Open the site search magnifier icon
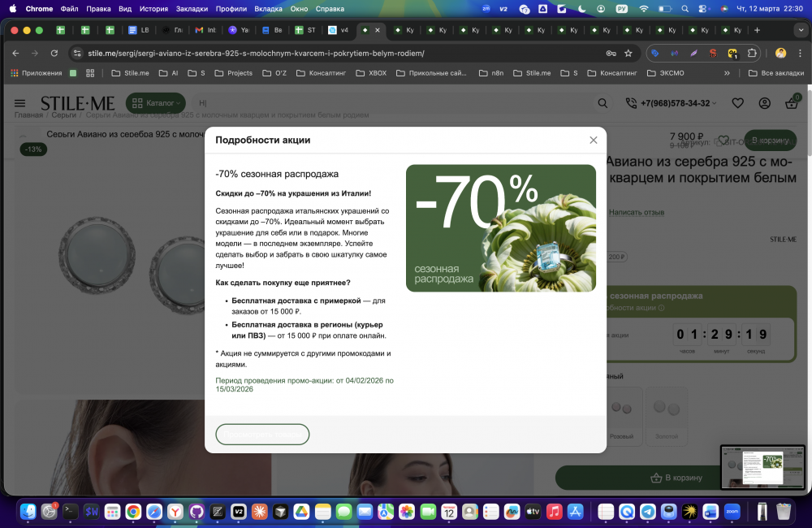 [x=603, y=103]
